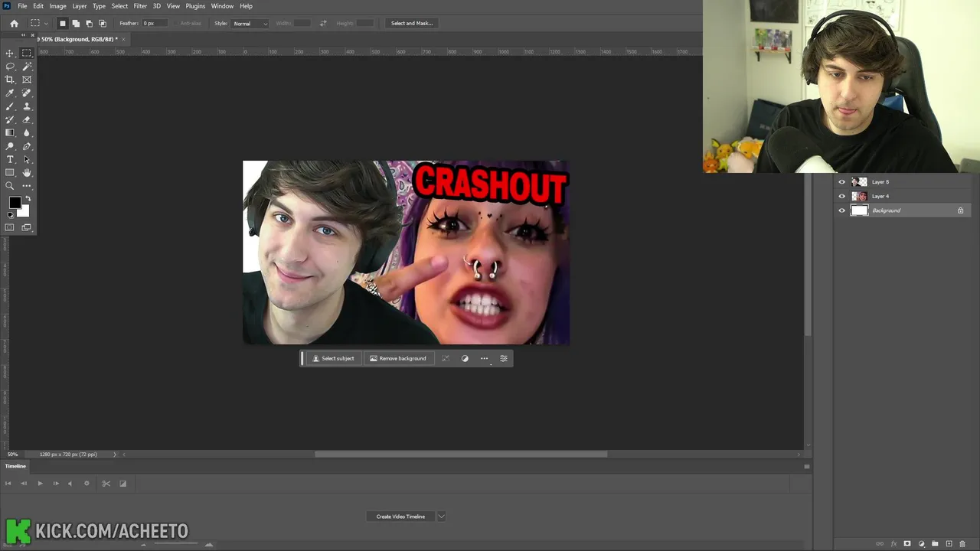The width and height of the screenshot is (980, 551).
Task: Open the Select menu
Action: [x=119, y=6]
